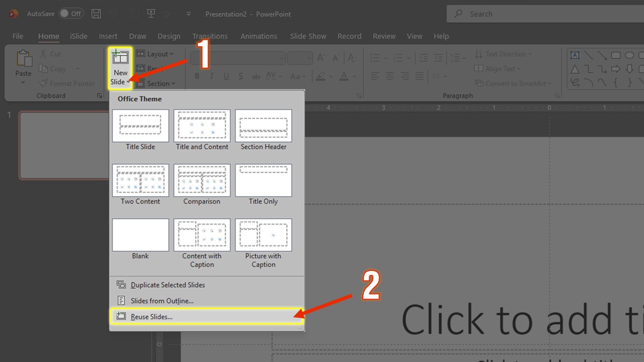
Task: Click Reuse Slides in the menu
Action: click(152, 316)
